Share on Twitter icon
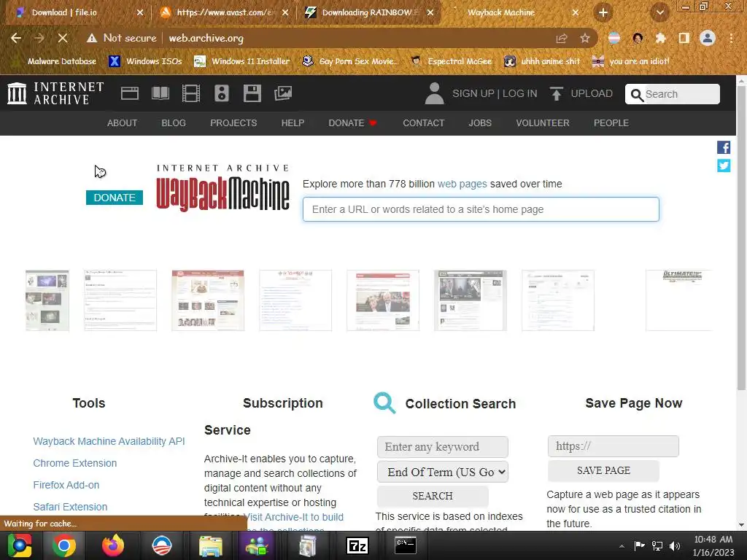Image resolution: width=747 pixels, height=560 pixels. (724, 166)
